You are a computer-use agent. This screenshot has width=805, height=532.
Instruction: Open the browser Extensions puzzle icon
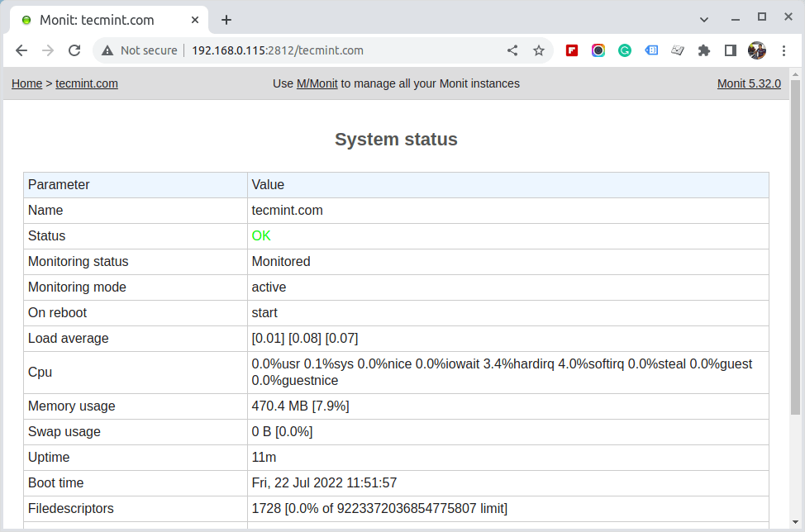(703, 50)
